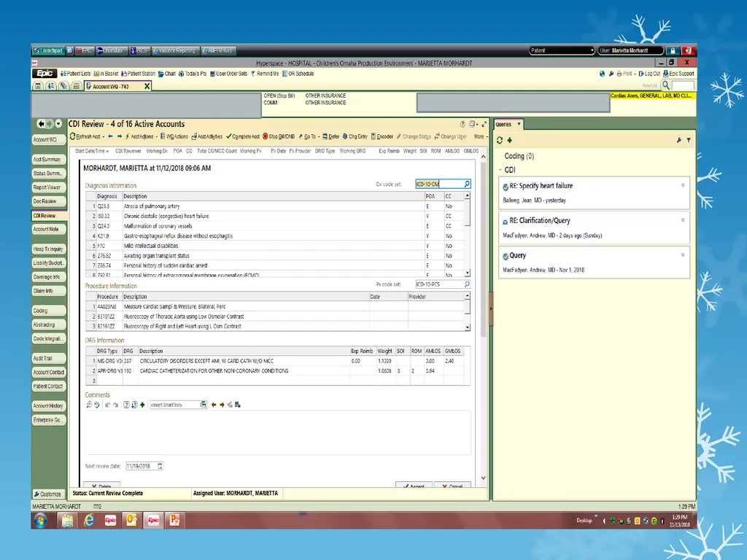Open Queries panel wrench settings
747x560 pixels.
click(x=679, y=140)
